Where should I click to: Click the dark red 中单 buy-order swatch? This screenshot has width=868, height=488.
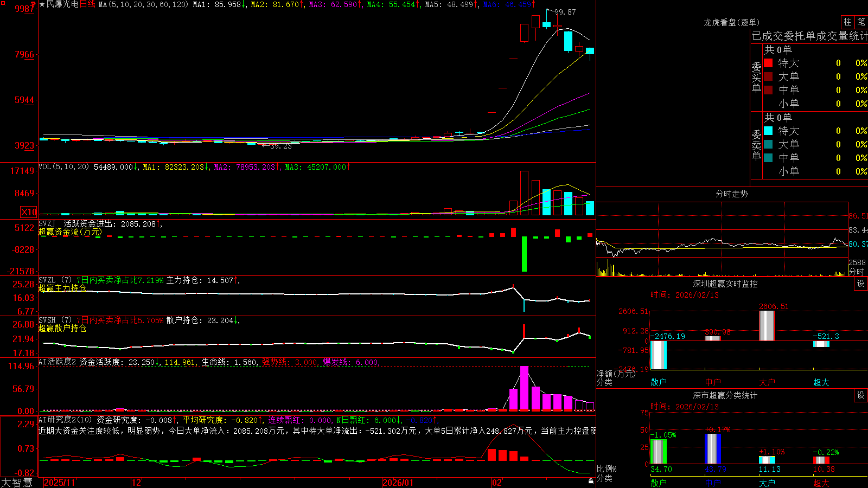tap(768, 90)
